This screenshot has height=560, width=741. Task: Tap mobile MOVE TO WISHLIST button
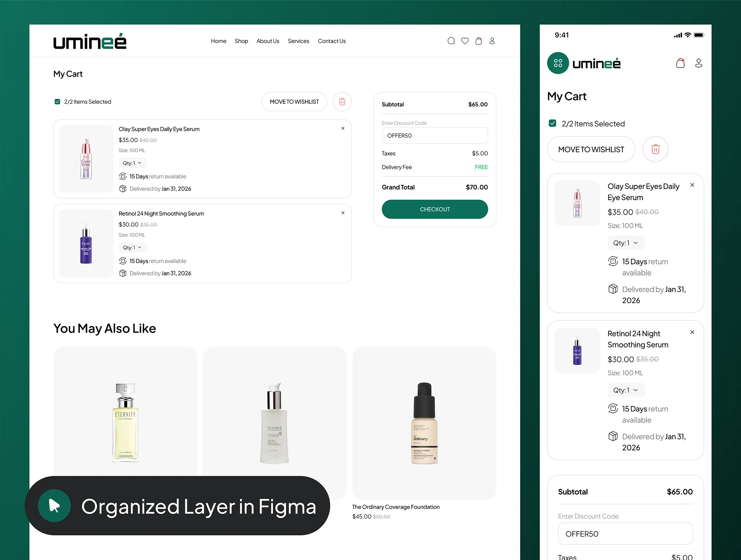591,149
